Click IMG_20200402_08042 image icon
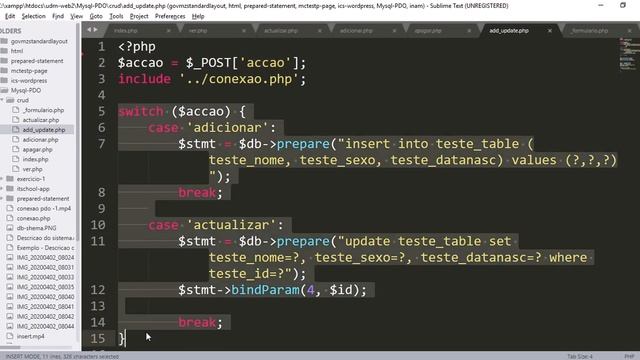The width and height of the screenshot is (640, 360). [10, 316]
